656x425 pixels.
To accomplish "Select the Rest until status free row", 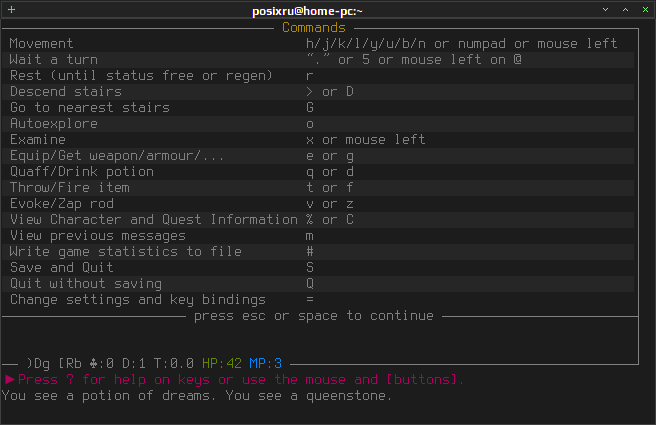I will coord(318,76).
